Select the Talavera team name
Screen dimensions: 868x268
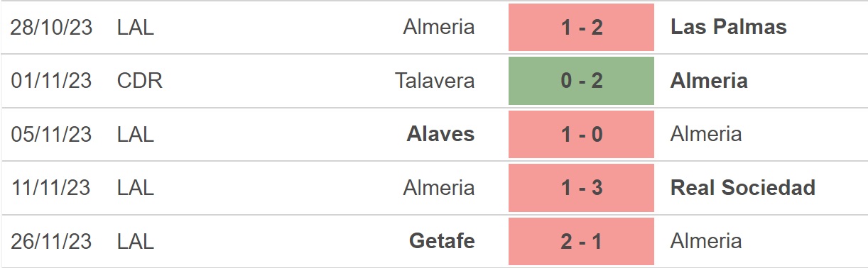coord(435,81)
